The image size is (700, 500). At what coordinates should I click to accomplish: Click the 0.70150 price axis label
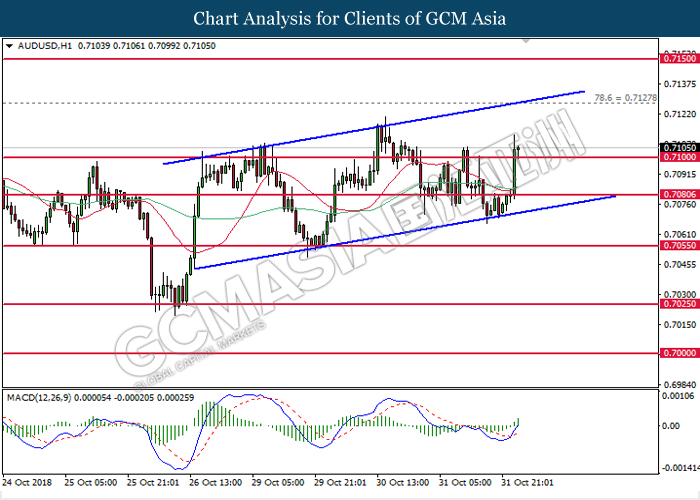(x=680, y=325)
